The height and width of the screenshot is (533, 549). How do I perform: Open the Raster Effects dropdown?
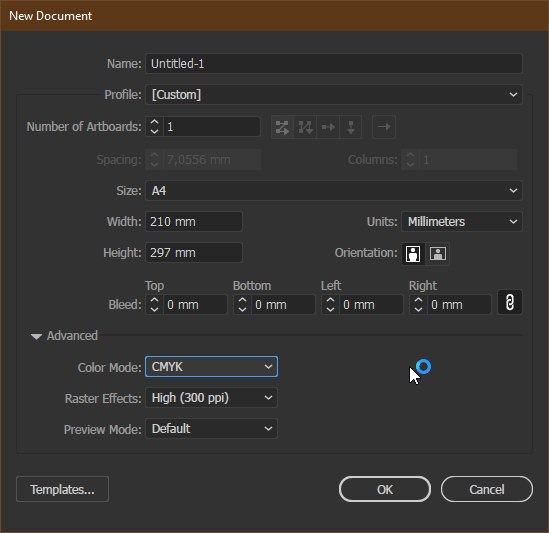coord(211,398)
